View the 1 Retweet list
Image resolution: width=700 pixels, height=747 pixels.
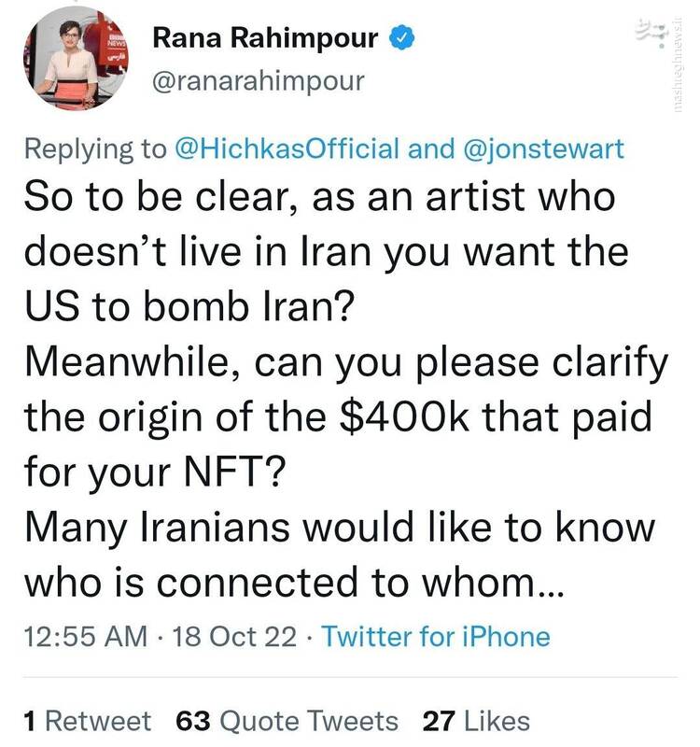86,721
